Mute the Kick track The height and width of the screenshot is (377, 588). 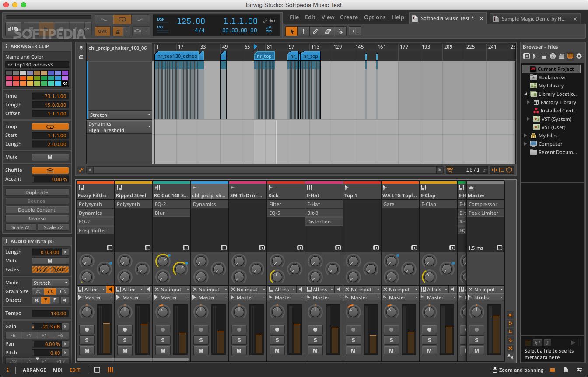tap(276, 350)
